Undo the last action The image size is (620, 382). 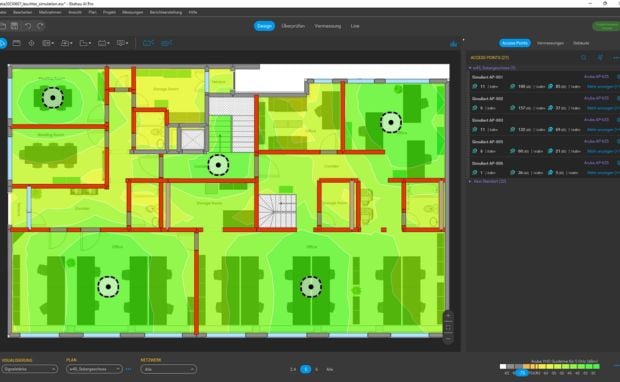click(28, 26)
